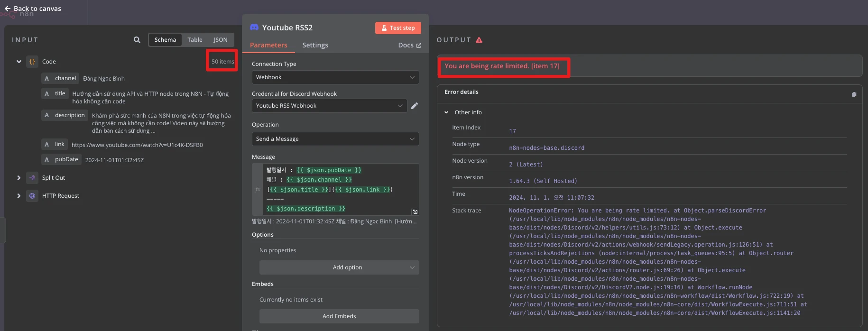Screen dimensions: 868x331
Task: Click the Item Index value 17
Action: pyautogui.click(x=512, y=131)
